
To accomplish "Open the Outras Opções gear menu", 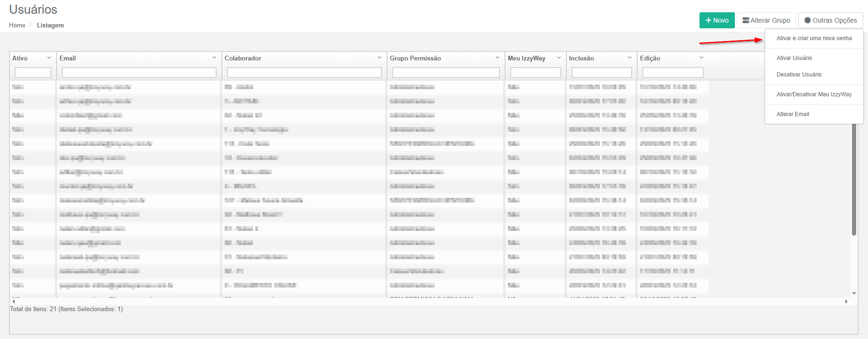I will [x=830, y=20].
